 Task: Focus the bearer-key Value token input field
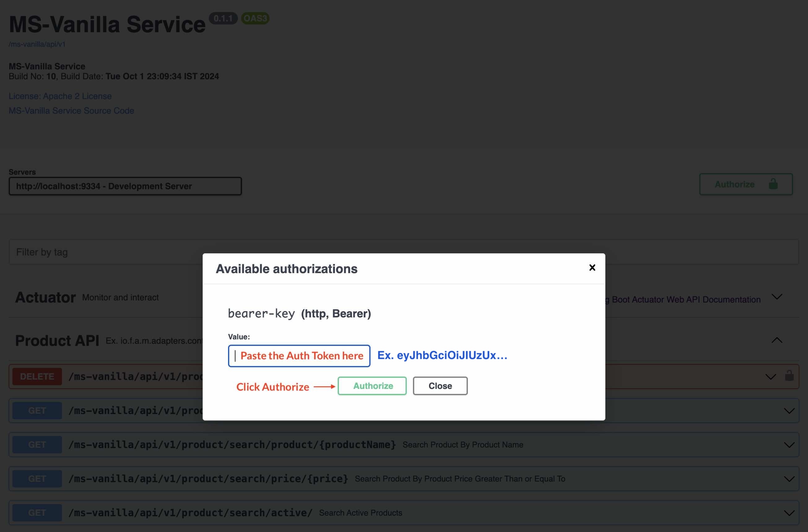click(x=299, y=356)
